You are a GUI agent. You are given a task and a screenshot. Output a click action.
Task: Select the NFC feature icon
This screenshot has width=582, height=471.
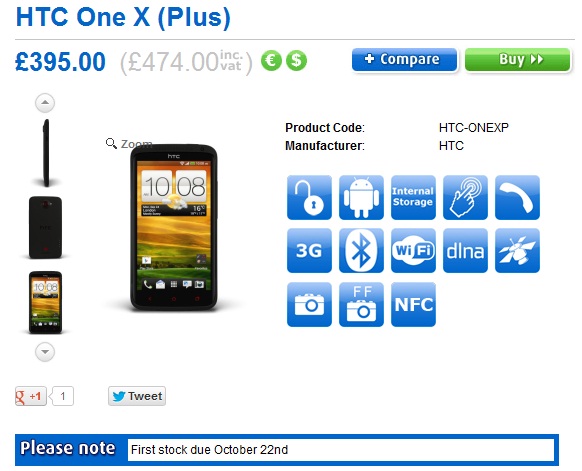413,304
